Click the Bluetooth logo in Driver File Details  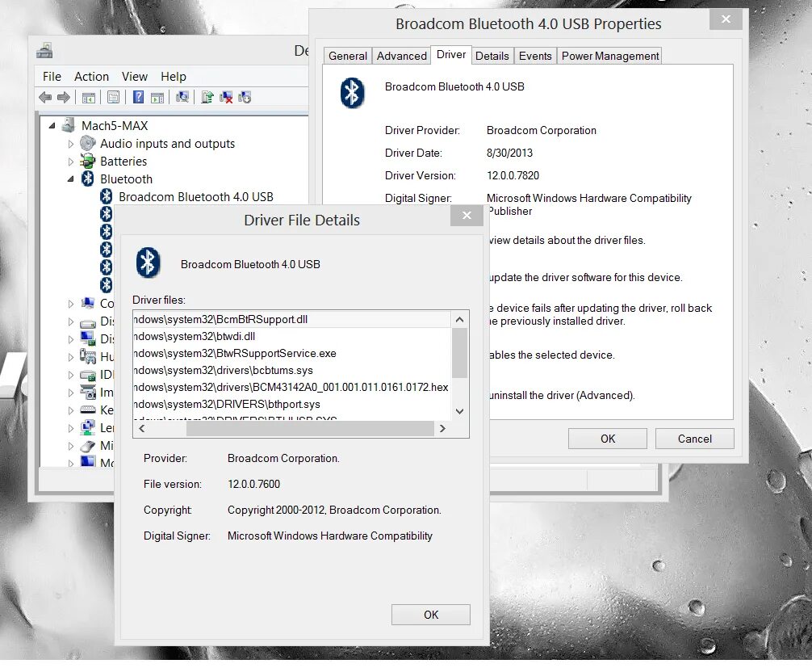[148, 263]
